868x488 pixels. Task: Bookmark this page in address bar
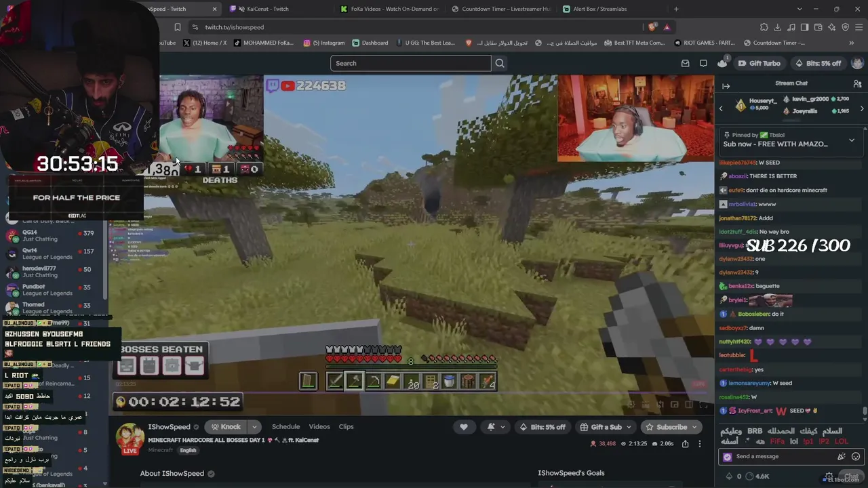pos(177,27)
